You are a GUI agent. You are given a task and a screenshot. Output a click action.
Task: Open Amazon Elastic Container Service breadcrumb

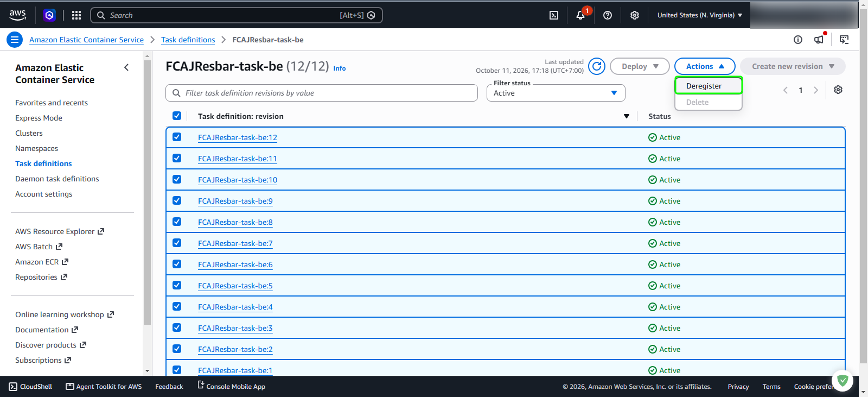86,40
